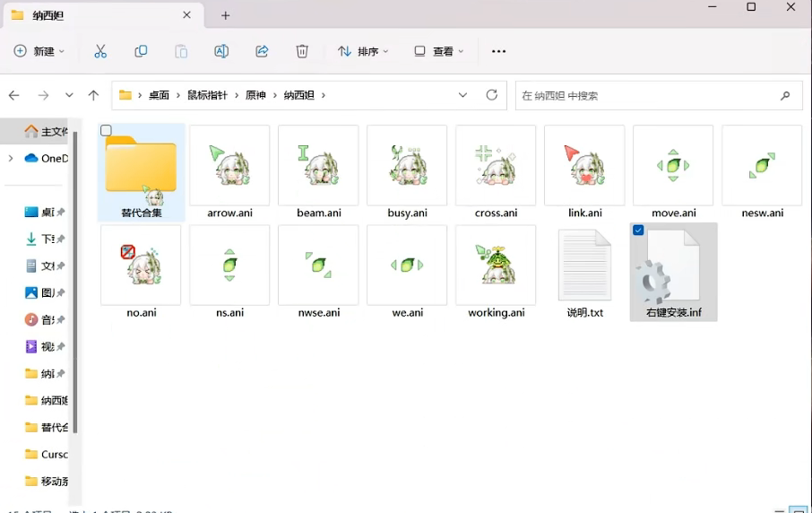Open a new tab with plus button
This screenshot has height=513, width=812.
(x=226, y=15)
